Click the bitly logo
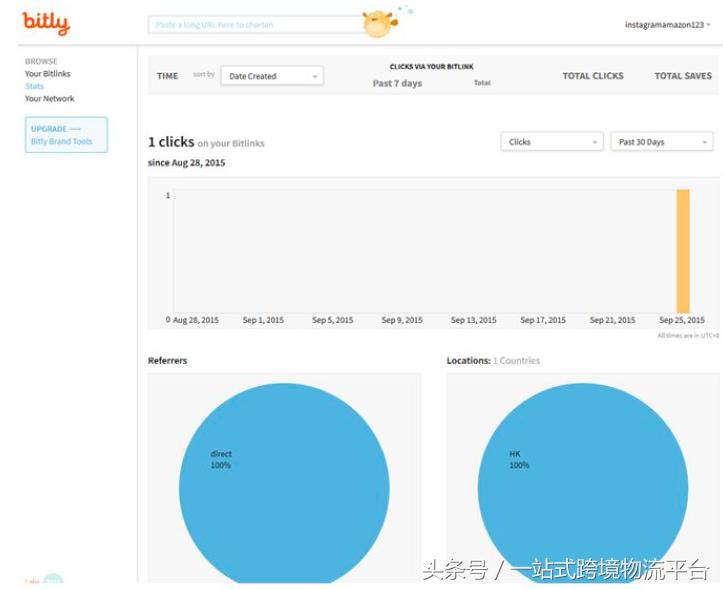 (46, 22)
